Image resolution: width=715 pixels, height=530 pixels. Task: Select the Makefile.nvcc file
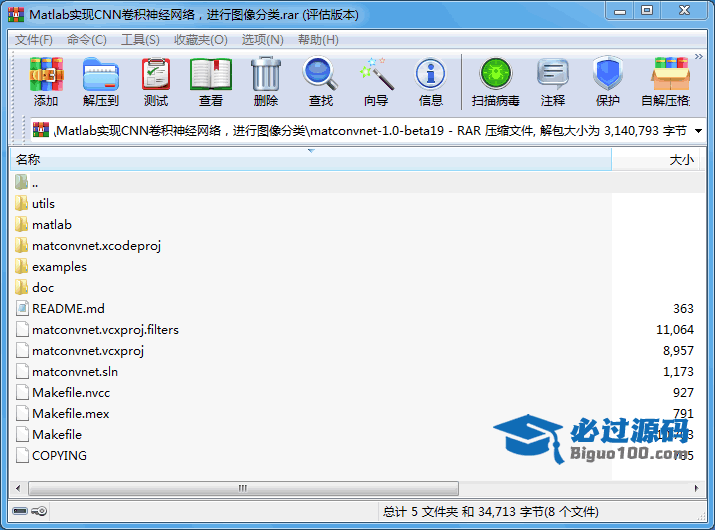[x=71, y=392]
